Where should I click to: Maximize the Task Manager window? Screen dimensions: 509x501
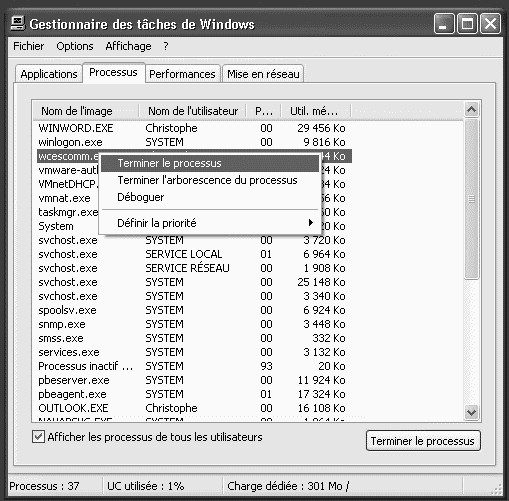[x=467, y=24]
